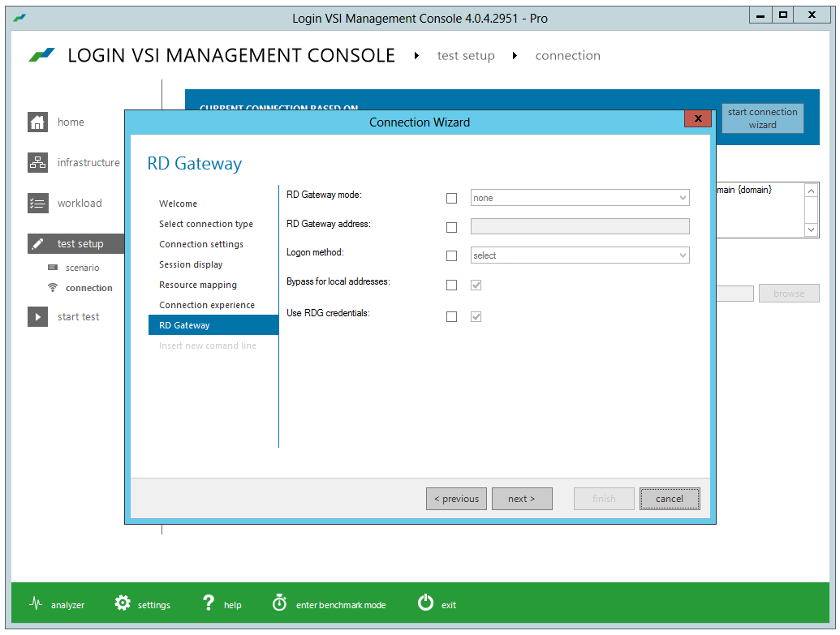
Task: Go to Insert new comand line step
Action: (x=207, y=345)
